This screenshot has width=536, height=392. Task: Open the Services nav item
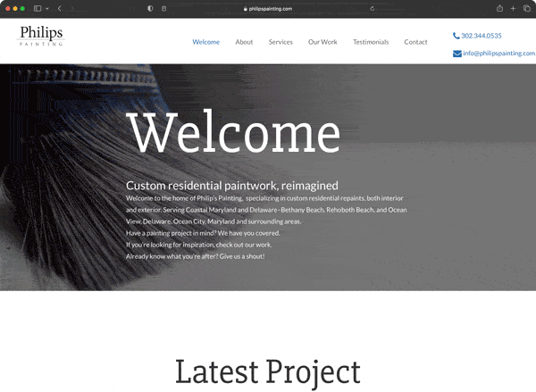click(281, 42)
